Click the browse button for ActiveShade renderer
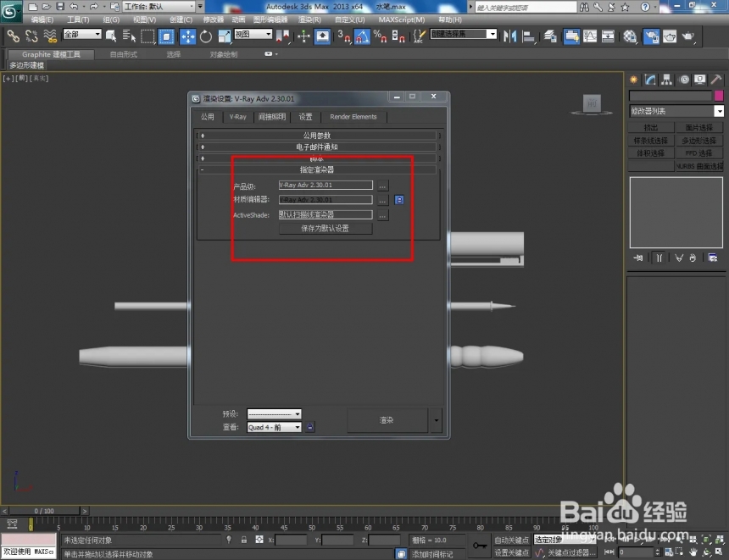Screen dimensions: 729x560 382,215
